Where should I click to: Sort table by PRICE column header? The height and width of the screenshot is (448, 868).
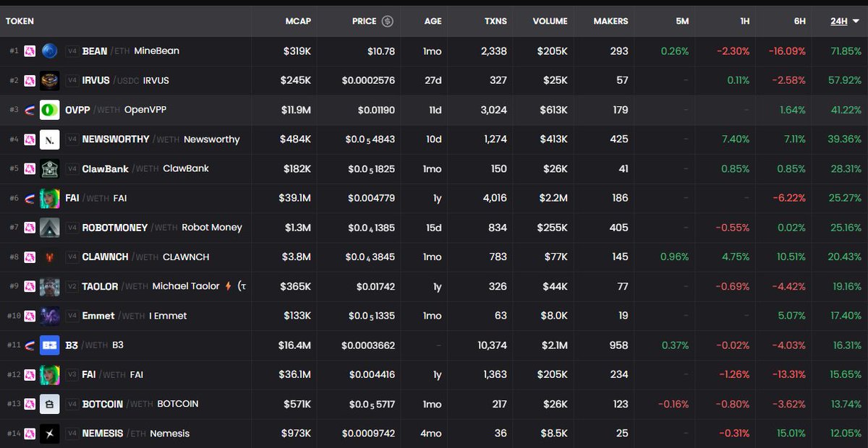[x=365, y=22]
